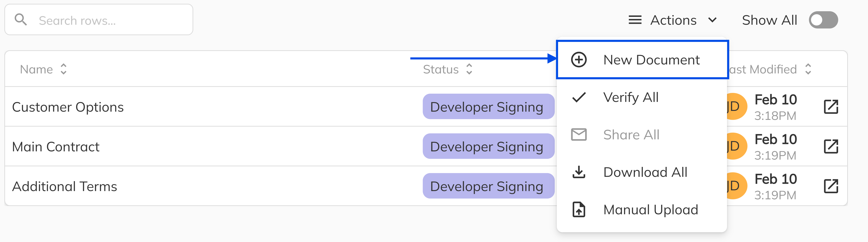This screenshot has width=868, height=242.
Task: Click the Verify All menu option
Action: point(631,97)
